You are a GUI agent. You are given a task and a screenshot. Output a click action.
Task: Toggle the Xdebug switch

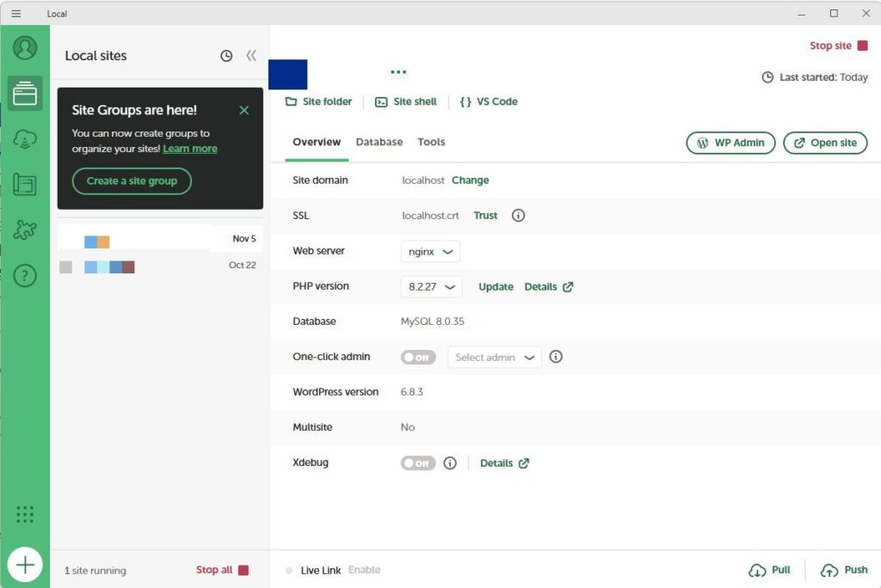[x=418, y=463]
